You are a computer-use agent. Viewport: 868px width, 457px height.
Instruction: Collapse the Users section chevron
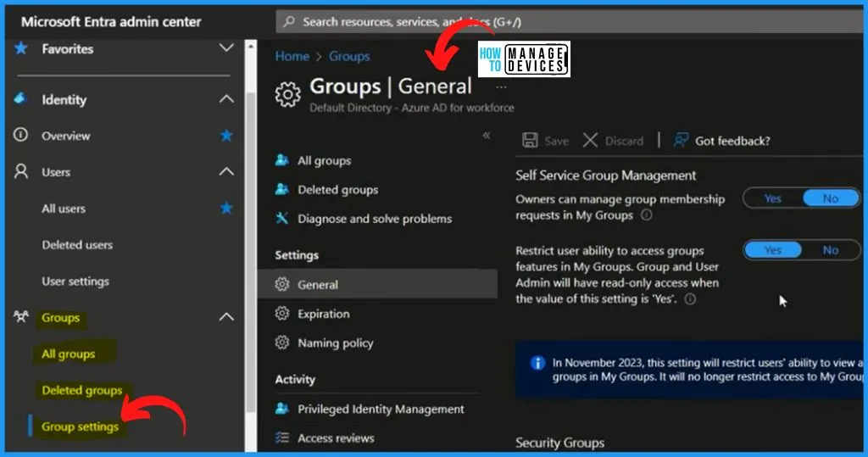pyautogui.click(x=226, y=172)
